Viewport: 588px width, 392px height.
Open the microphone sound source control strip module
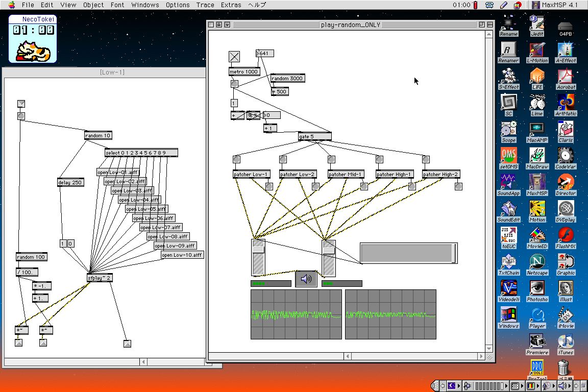pos(548,386)
